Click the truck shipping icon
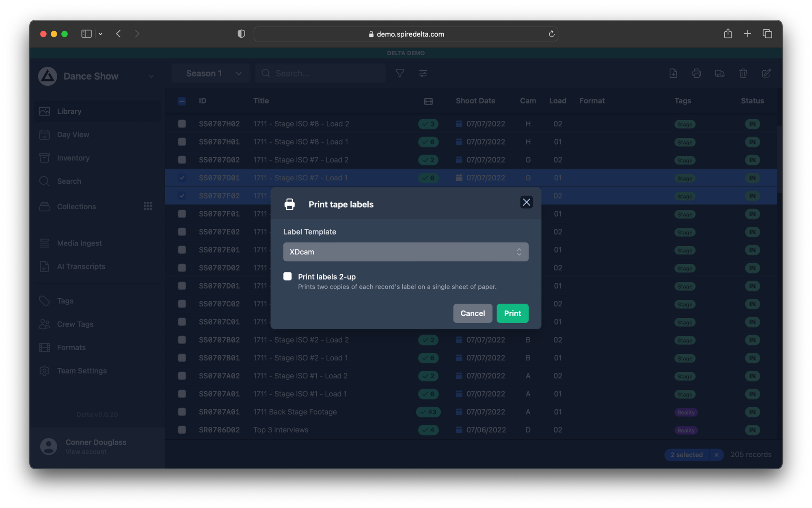This screenshot has height=508, width=812. [719, 73]
